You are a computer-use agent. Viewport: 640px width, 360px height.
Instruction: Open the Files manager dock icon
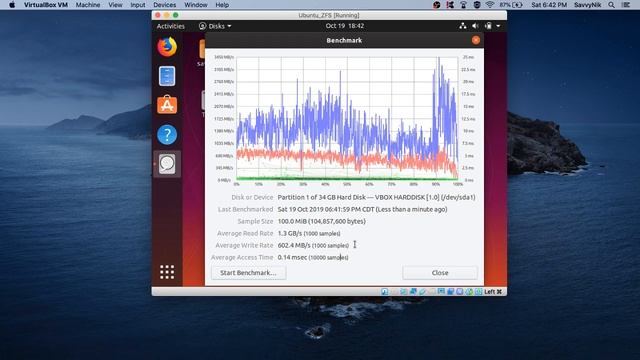(167, 76)
